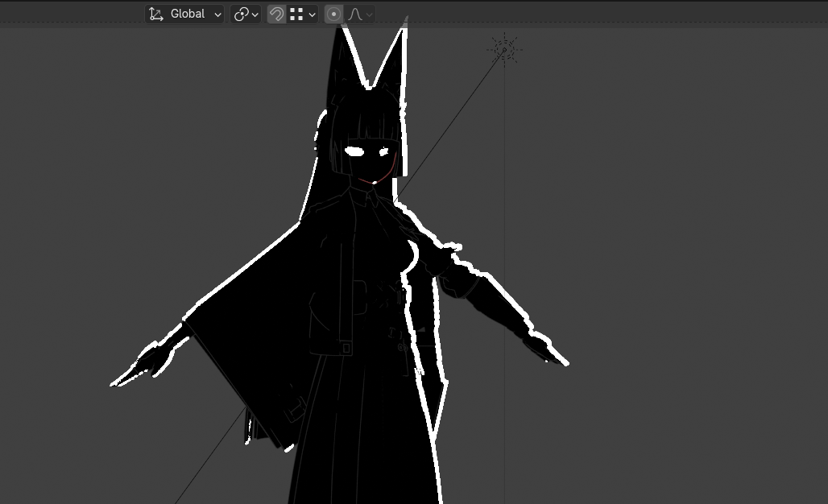828x504 pixels.
Task: Click the snap increment grid icon
Action: click(x=296, y=14)
